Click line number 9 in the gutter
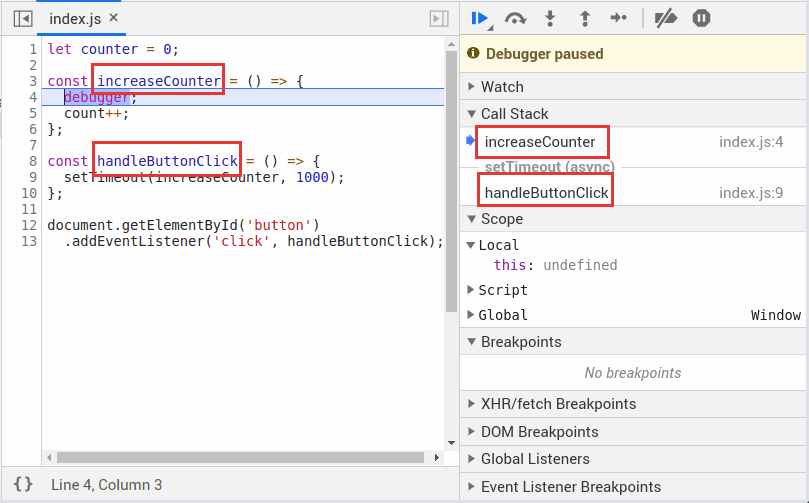Viewport: 809px width, 503px height. click(33, 177)
